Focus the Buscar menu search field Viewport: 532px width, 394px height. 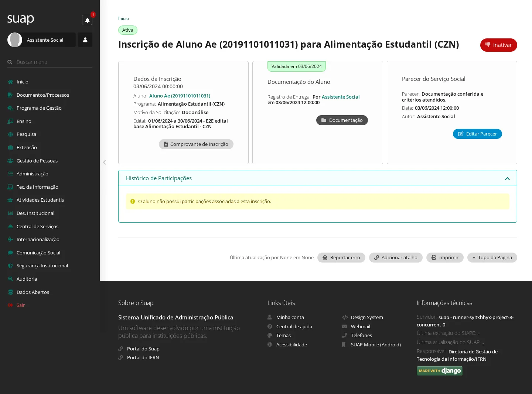(x=50, y=62)
